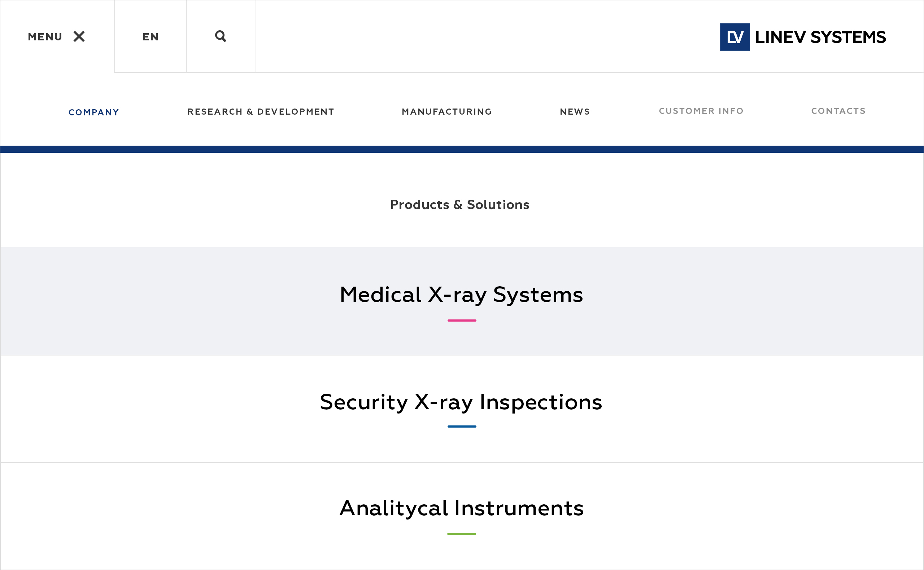Open the Manufacturing menu item
This screenshot has width=924, height=570.
(447, 112)
